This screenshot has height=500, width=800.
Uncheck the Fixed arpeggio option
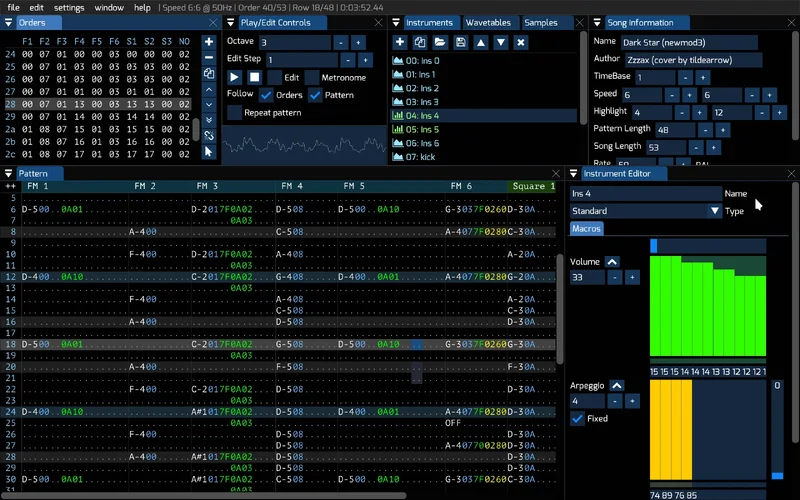click(x=577, y=419)
